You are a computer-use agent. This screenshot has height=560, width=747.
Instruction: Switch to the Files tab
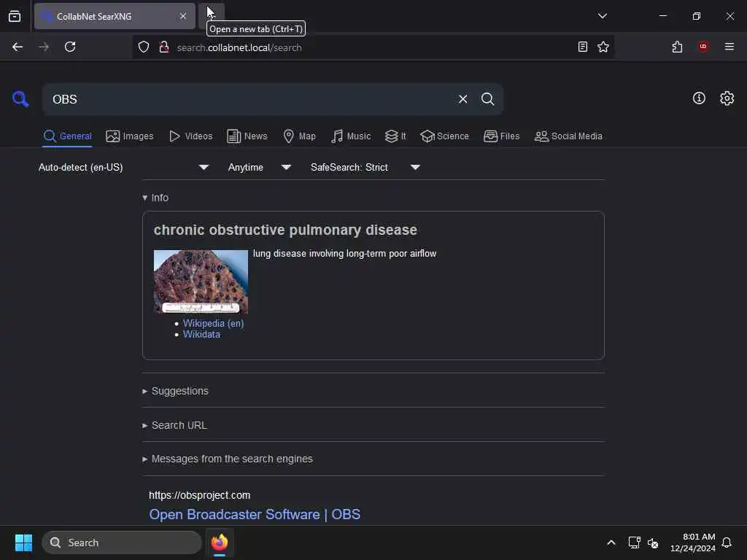pyautogui.click(x=501, y=136)
